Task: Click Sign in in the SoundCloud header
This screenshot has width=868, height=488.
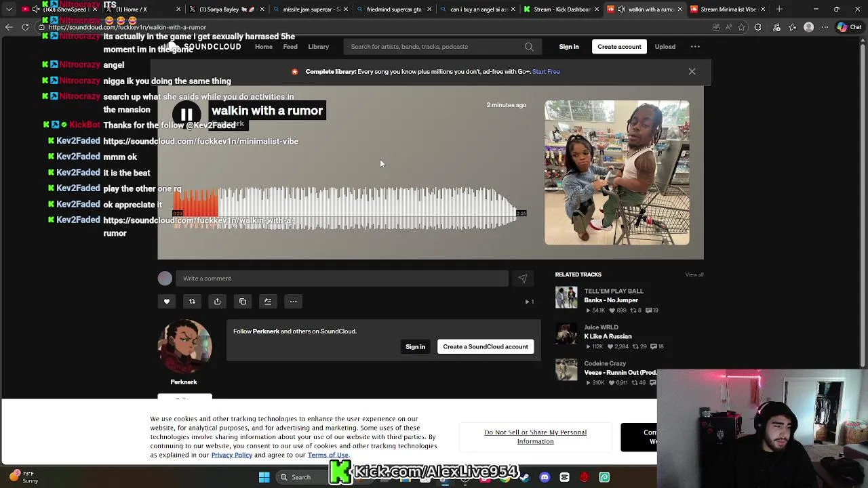Action: [x=569, y=47]
